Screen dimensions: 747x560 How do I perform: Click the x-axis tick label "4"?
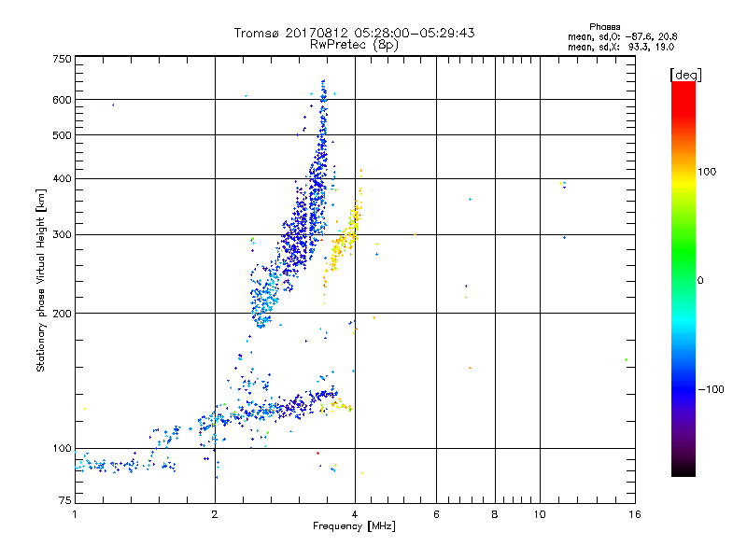(355, 514)
